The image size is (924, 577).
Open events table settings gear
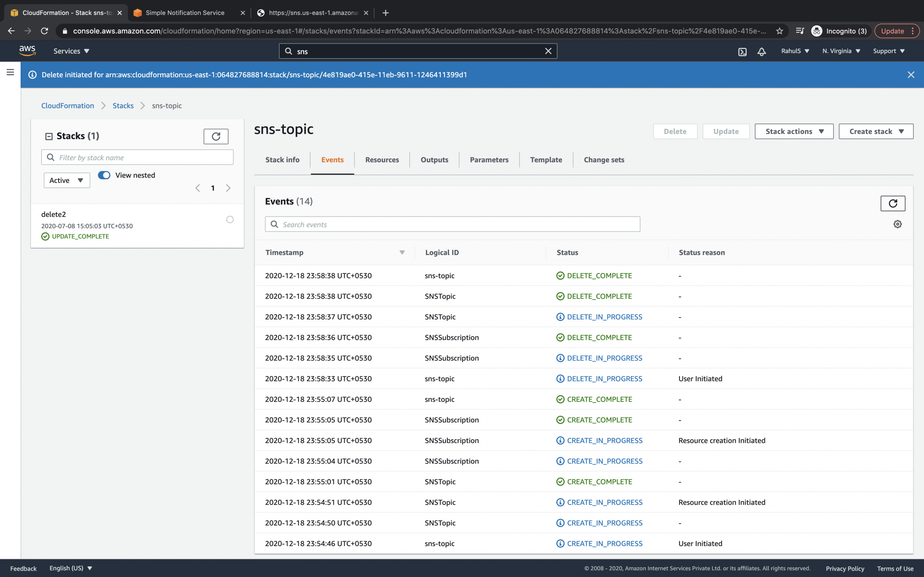click(897, 224)
